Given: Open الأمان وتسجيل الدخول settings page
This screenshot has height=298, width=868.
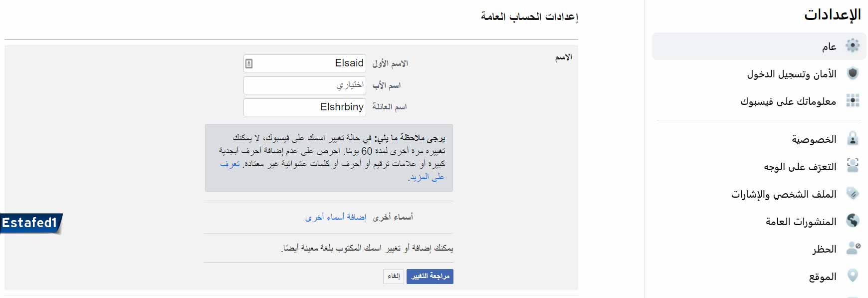Looking at the screenshot, I should (791, 74).
